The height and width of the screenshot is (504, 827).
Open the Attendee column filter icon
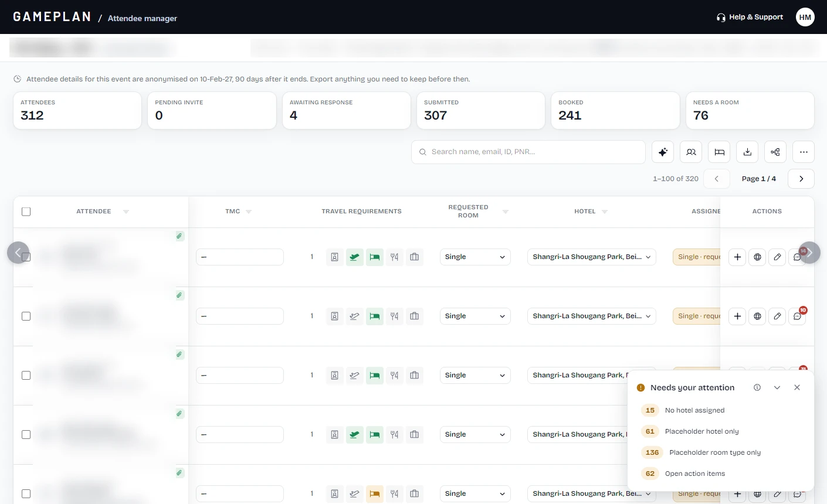click(126, 212)
